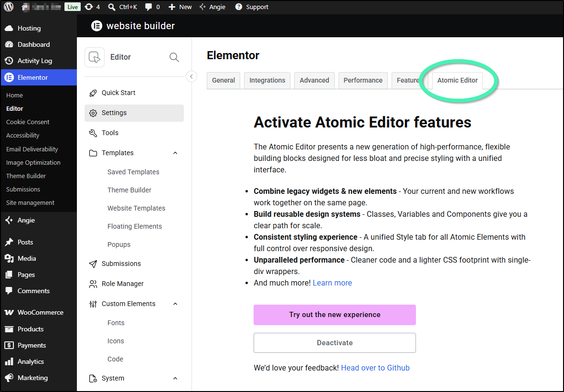Click the Support question mark icon
Screen dimensions: 564x392
click(x=238, y=7)
